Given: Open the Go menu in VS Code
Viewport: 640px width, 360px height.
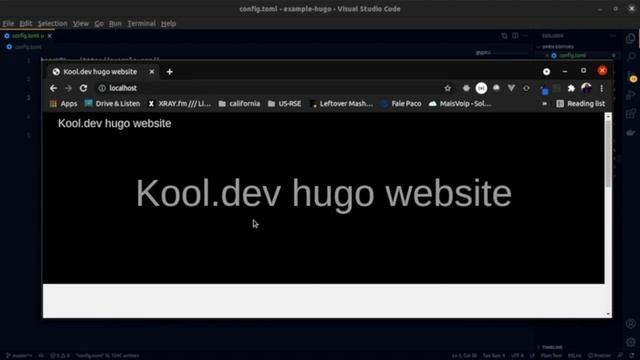Looking at the screenshot, I should pyautogui.click(x=99, y=24).
